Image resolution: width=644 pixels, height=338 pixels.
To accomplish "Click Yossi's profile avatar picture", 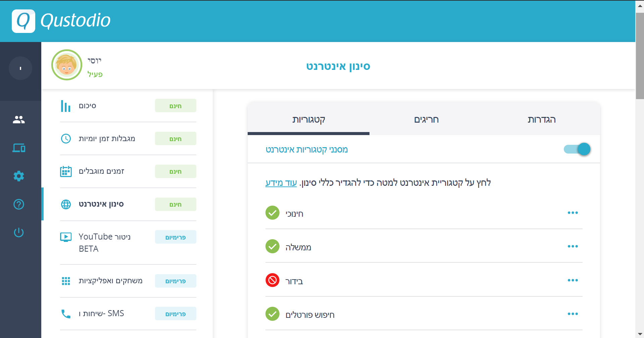I will coord(66,65).
